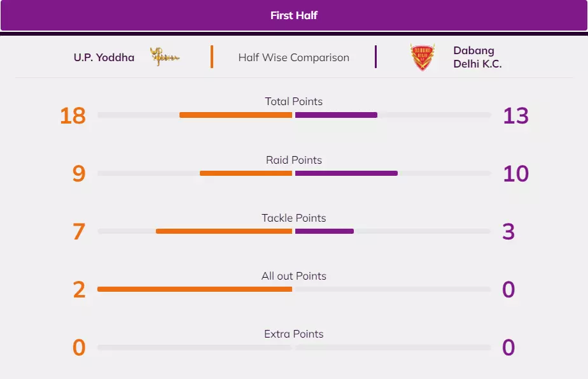Viewport: 588px width, 379px height.
Task: Click the Dabang Delhi K.C. logo
Action: [423, 57]
